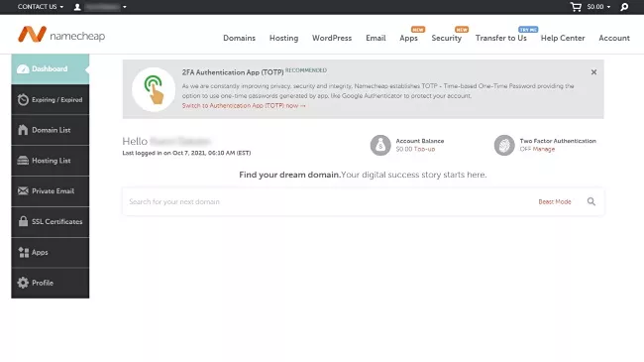Screen dimensions: 644x362
Task: Click the Last logged in text
Action: (x=186, y=153)
